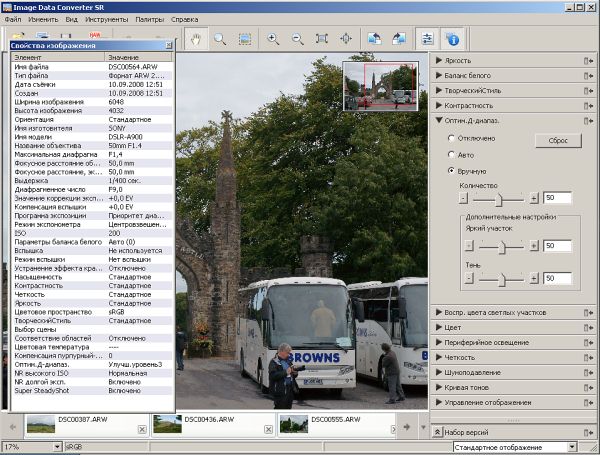The height and width of the screenshot is (455, 600).
Task: Rotate the image clockwise
Action: click(x=399, y=39)
